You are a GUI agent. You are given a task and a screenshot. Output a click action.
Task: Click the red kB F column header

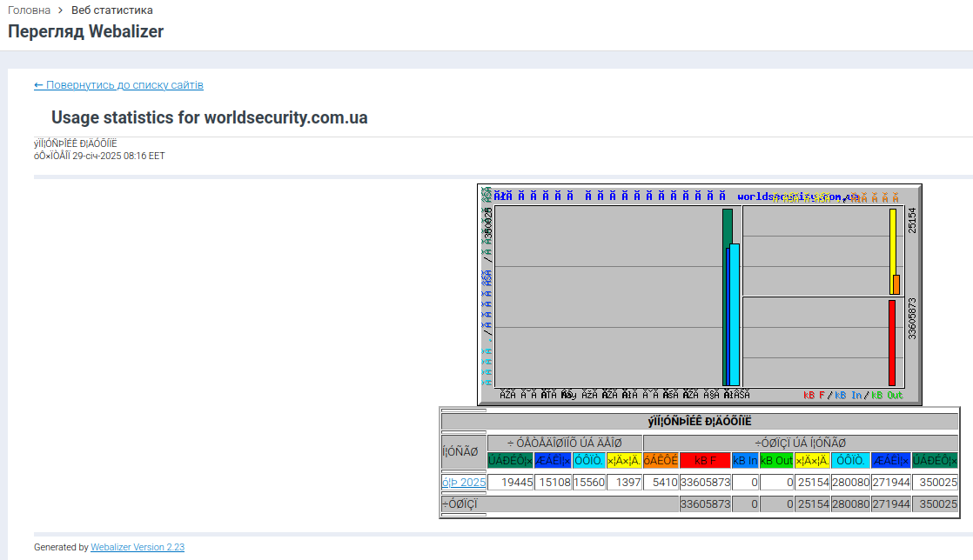pyautogui.click(x=704, y=460)
